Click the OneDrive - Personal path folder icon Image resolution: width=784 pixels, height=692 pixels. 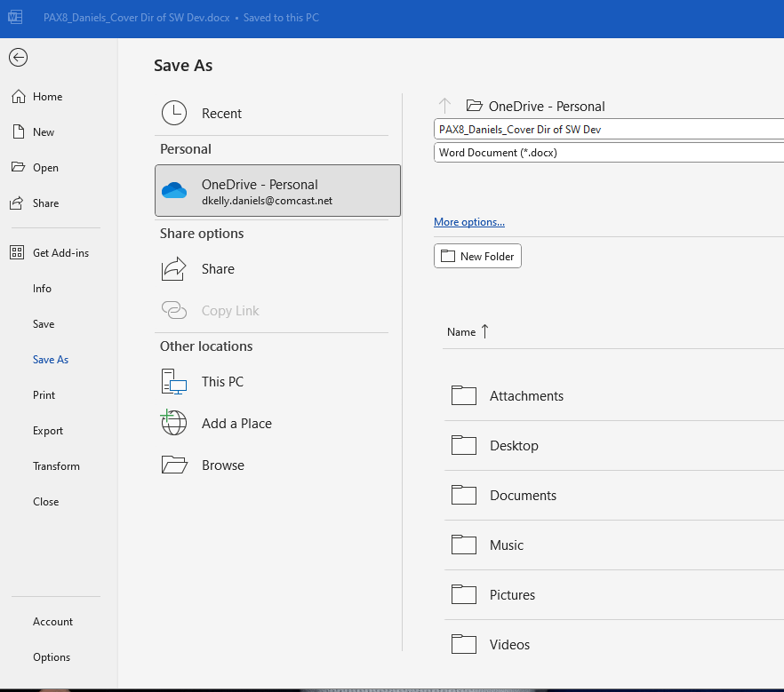pyautogui.click(x=474, y=106)
